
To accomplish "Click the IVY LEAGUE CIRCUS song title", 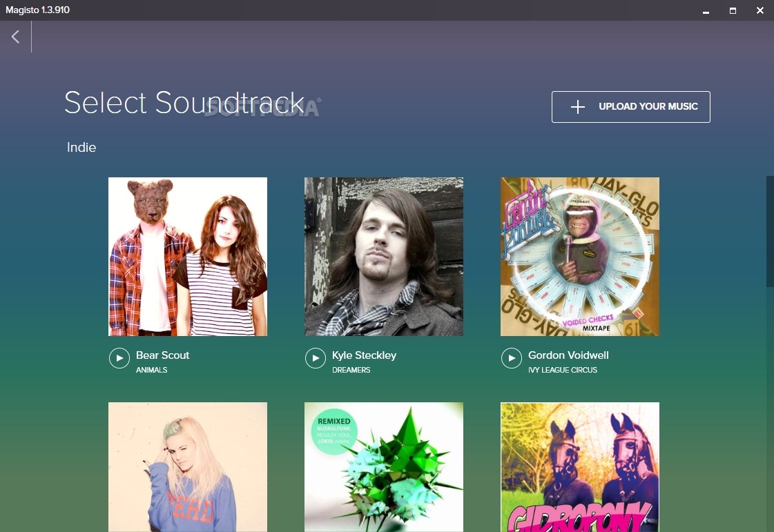I will (563, 370).
